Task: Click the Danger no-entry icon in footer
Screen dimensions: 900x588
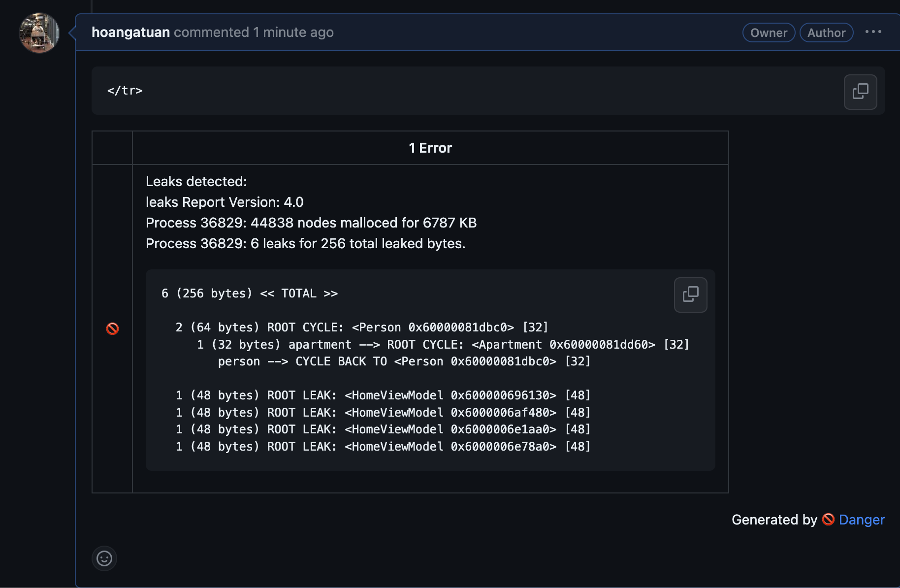Action: pyautogui.click(x=828, y=520)
